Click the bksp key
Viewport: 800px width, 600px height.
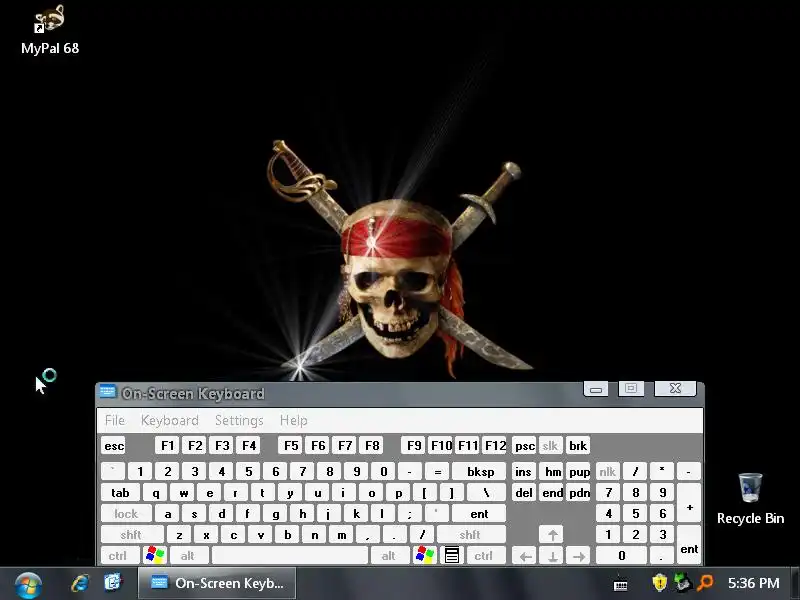[x=481, y=471]
